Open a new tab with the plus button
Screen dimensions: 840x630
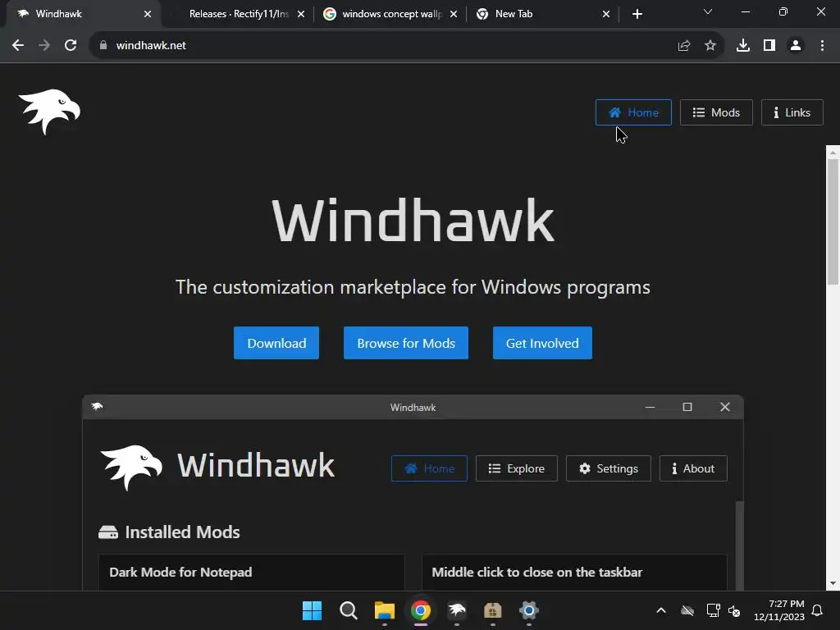click(637, 14)
